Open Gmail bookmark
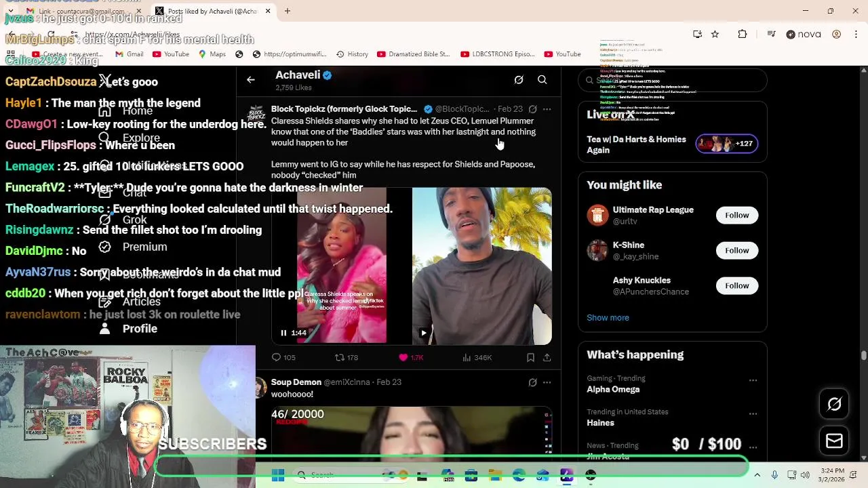868x488 pixels. [x=130, y=54]
